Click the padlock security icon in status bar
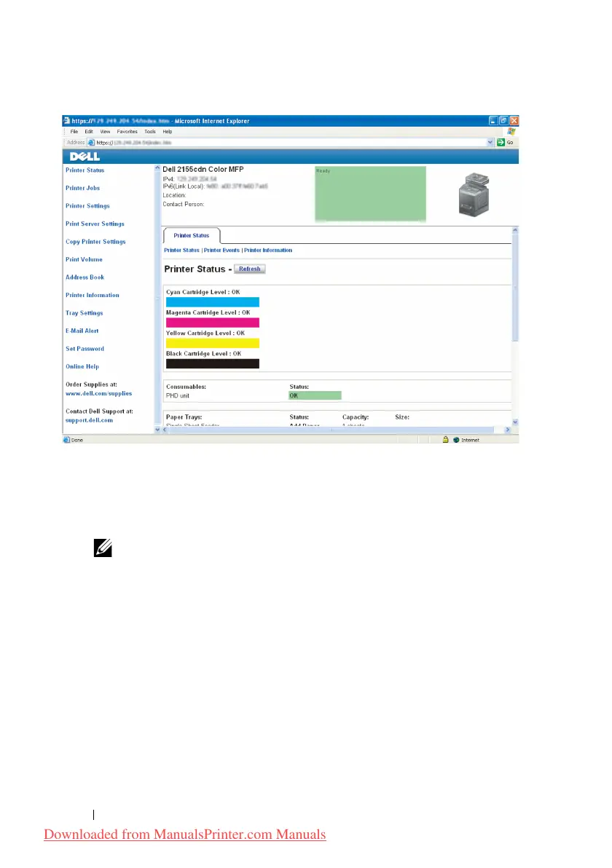This screenshot has height=868, width=612. 445,440
